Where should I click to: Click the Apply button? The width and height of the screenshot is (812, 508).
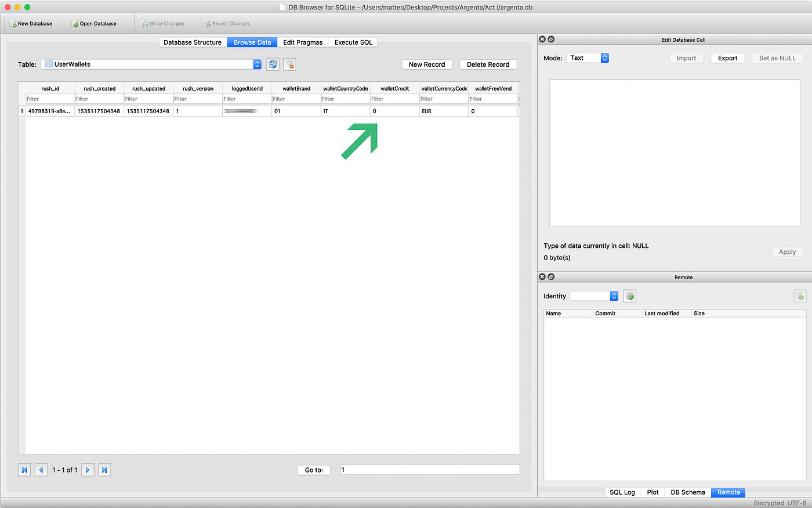(x=787, y=252)
